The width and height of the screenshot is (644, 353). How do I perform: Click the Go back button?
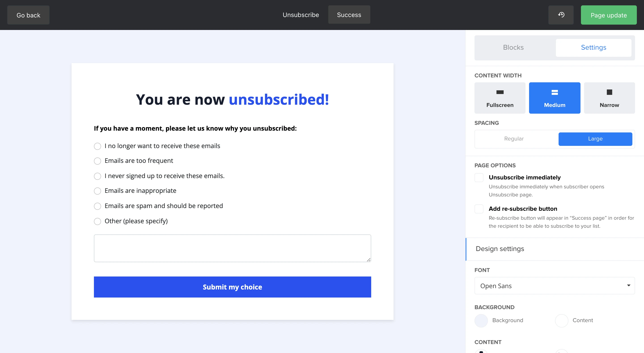(x=28, y=15)
